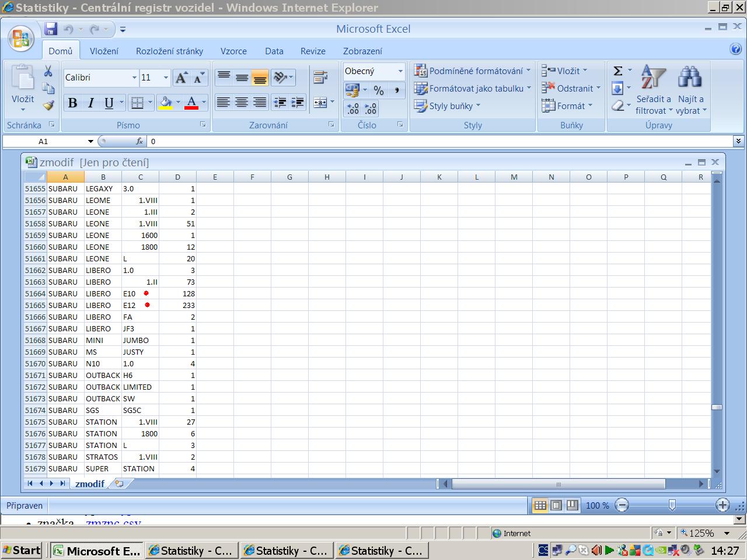Open the Odstranit cells dropdown
The image size is (747, 560).
(571, 88)
